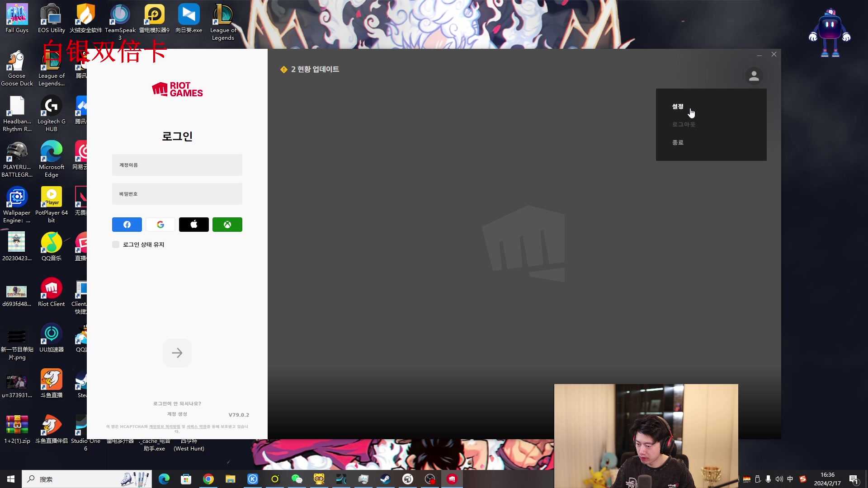Image resolution: width=868 pixels, height=488 pixels.
Task: Click the Riot Games logo on login panel
Action: click(177, 89)
